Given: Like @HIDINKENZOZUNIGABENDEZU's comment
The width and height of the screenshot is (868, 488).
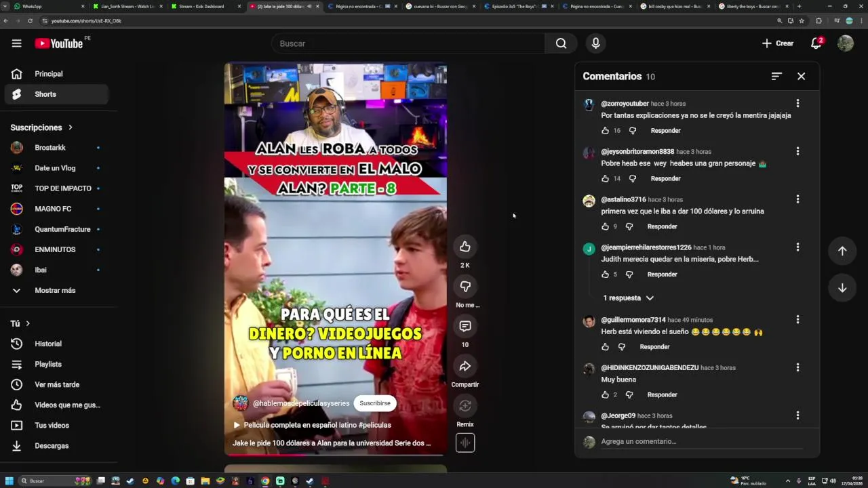Looking at the screenshot, I should pyautogui.click(x=605, y=394).
